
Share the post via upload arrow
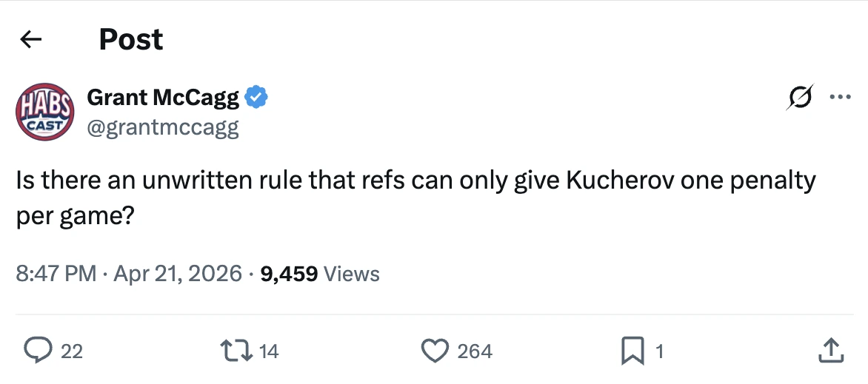(831, 351)
